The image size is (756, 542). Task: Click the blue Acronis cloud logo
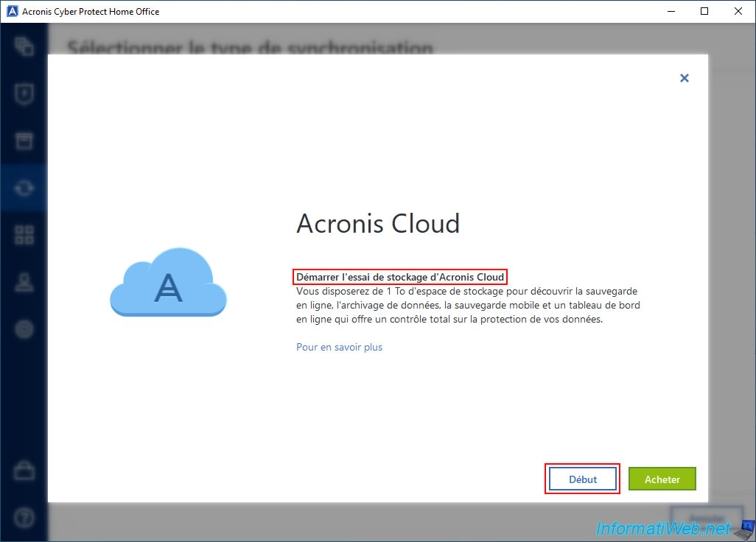click(x=168, y=283)
